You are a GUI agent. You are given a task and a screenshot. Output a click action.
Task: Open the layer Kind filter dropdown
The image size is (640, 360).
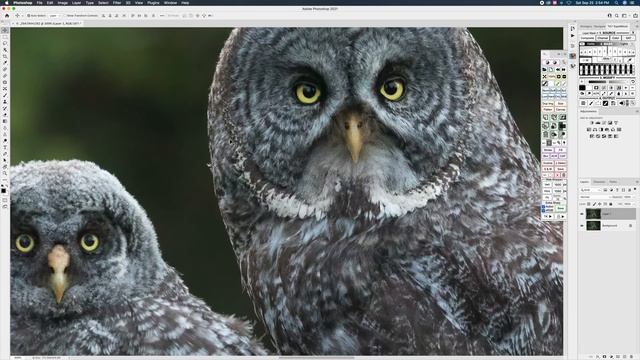click(x=591, y=190)
